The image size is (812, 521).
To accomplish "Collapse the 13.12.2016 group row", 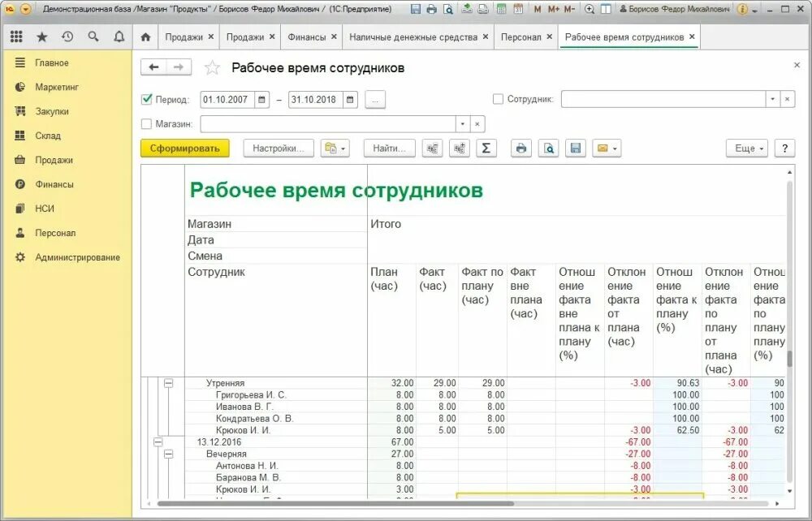I will tap(158, 441).
